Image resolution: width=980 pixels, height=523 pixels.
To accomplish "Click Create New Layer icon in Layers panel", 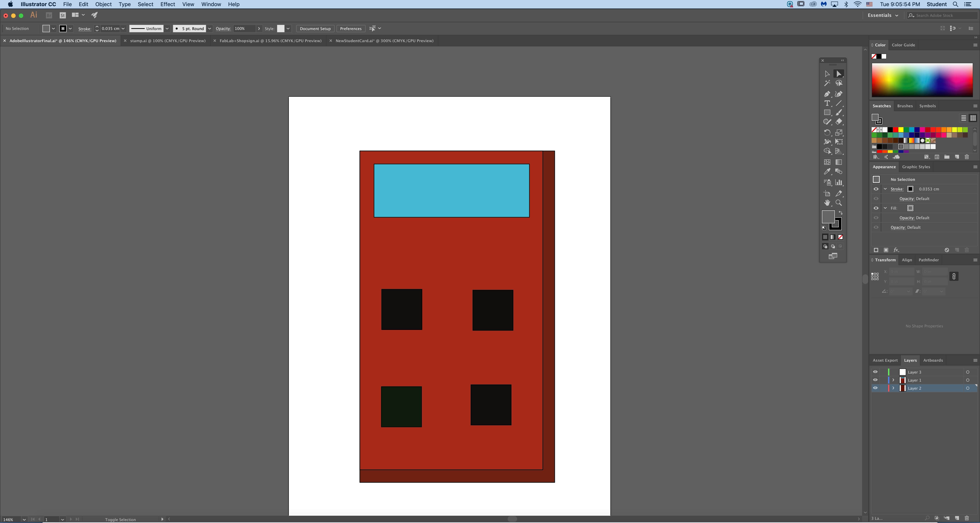I will [957, 518].
